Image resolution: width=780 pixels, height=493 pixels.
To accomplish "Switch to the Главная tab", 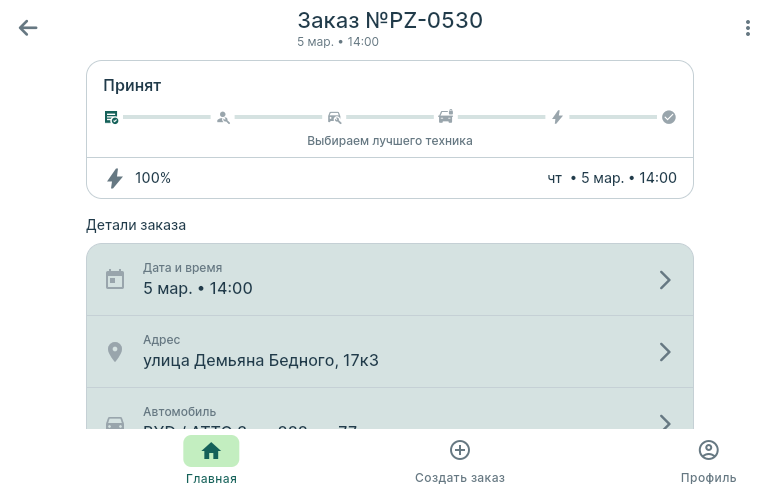I will pyautogui.click(x=211, y=460).
